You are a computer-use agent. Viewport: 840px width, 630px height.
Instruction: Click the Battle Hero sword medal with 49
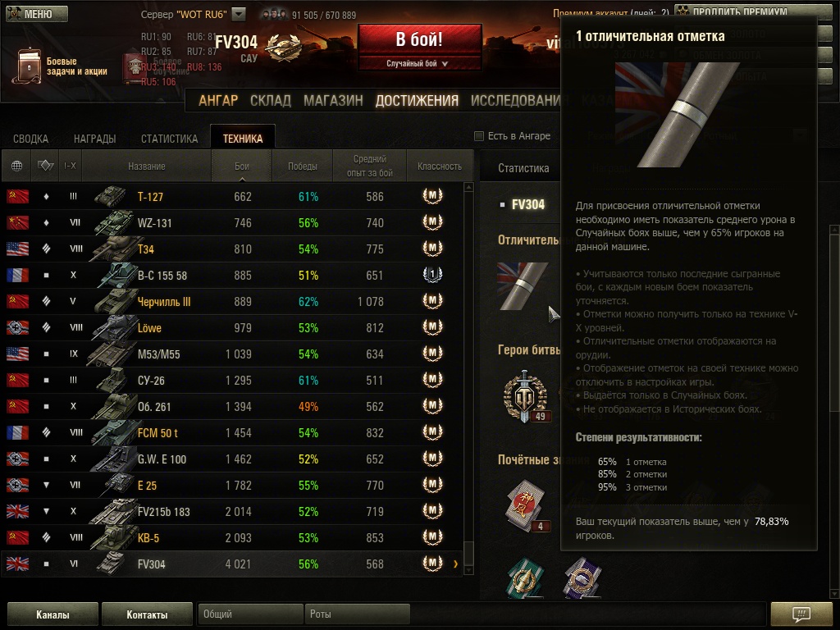tap(526, 396)
